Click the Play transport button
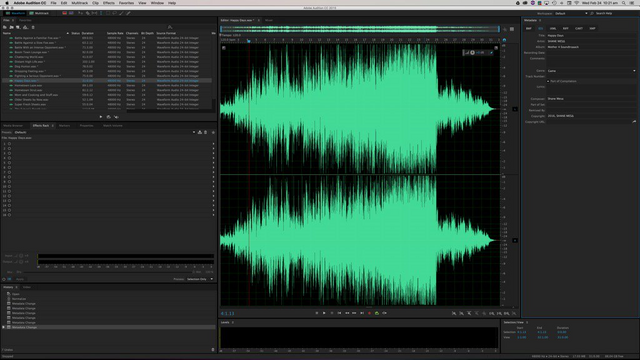Viewport: 640px width, 360px height. (x=324, y=313)
